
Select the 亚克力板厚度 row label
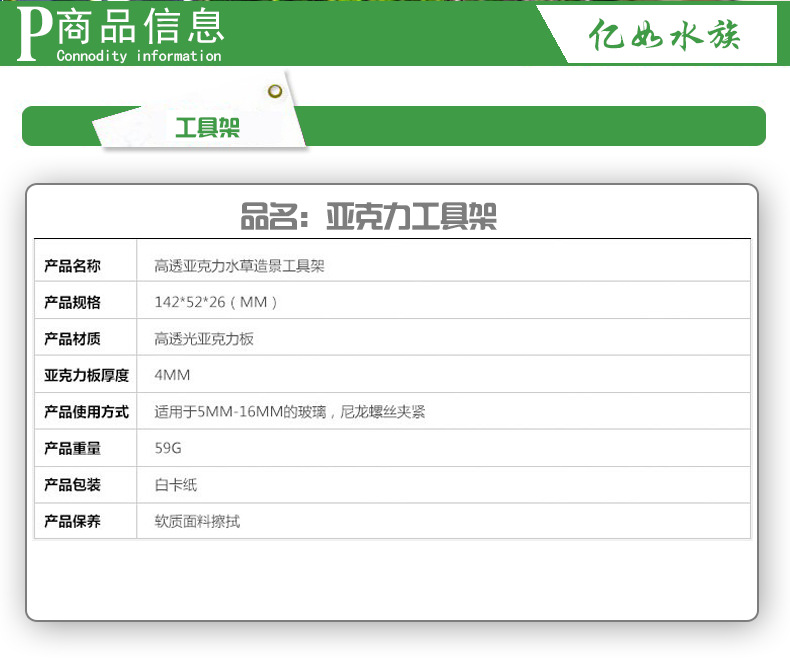[86, 375]
